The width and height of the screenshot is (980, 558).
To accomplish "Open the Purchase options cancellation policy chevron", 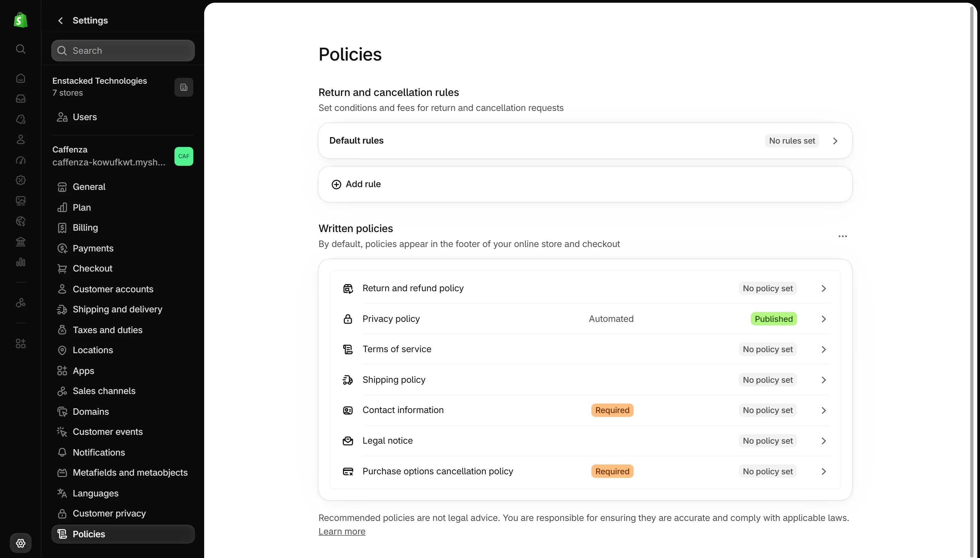I will [x=823, y=471].
